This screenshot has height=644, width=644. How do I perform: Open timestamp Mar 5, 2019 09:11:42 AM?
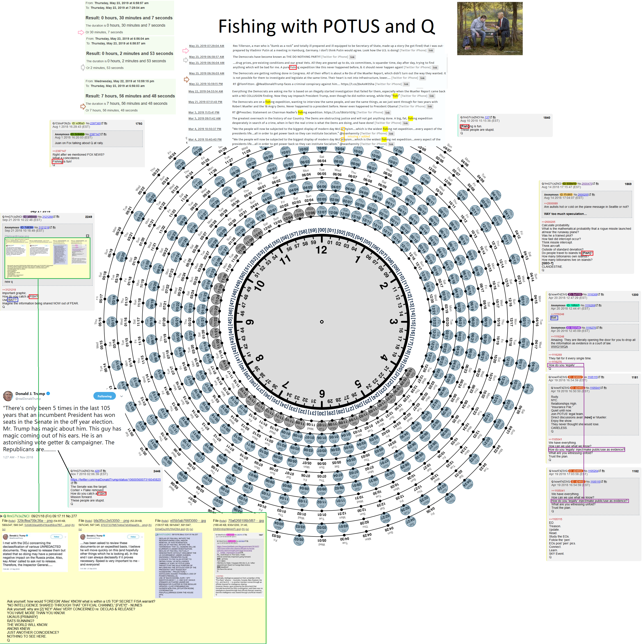click(204, 118)
